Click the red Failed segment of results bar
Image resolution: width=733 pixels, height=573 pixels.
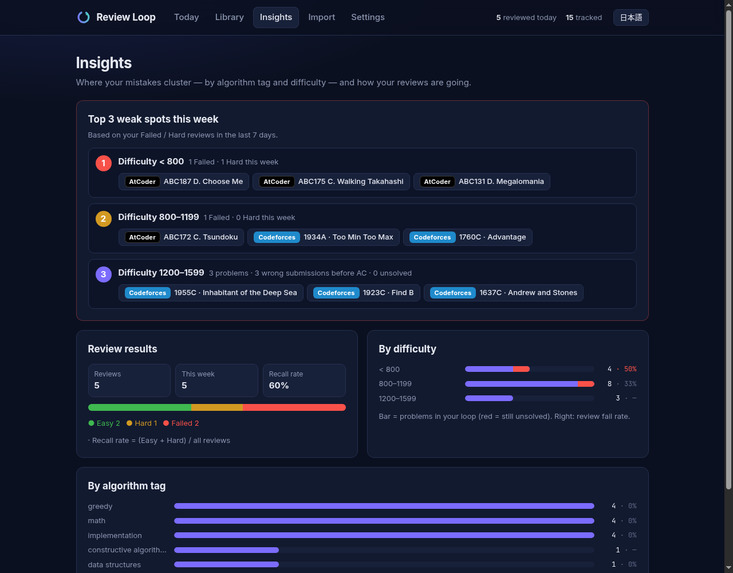[294, 408]
